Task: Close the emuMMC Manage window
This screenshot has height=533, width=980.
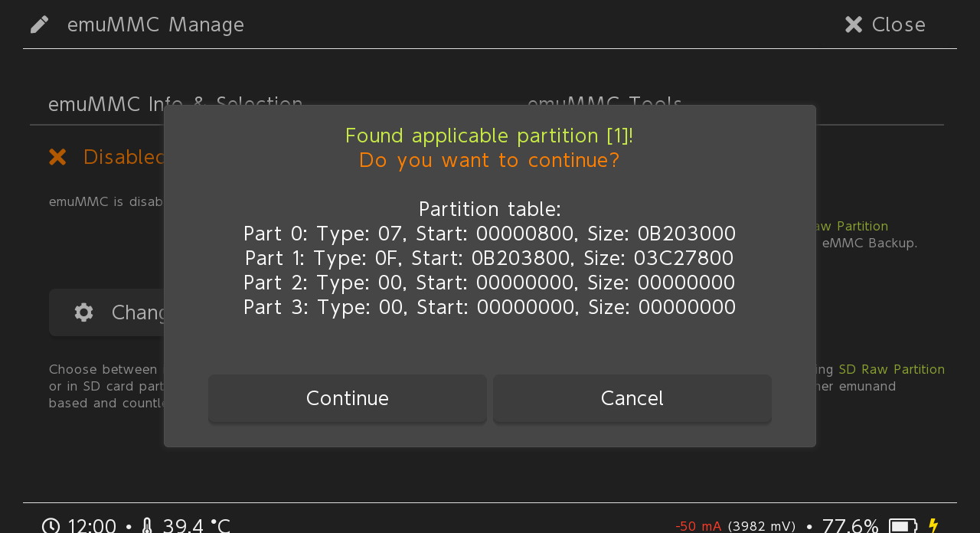Action: click(x=885, y=25)
